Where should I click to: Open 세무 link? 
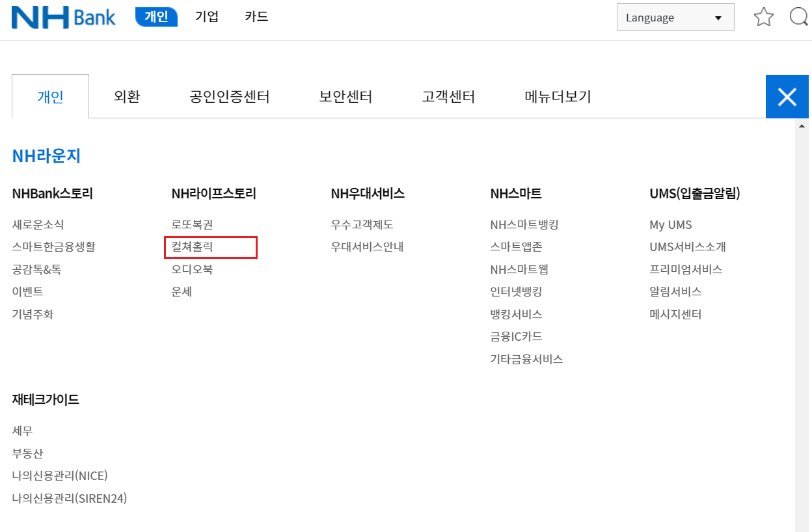(x=22, y=431)
